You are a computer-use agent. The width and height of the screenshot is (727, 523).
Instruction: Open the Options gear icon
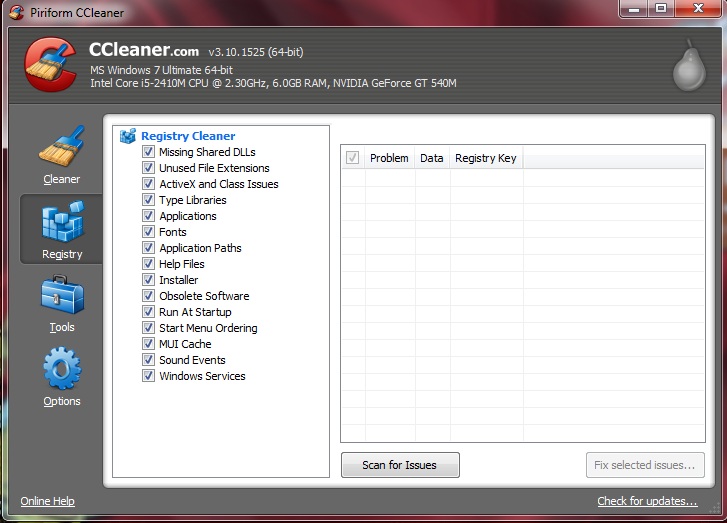pos(62,369)
